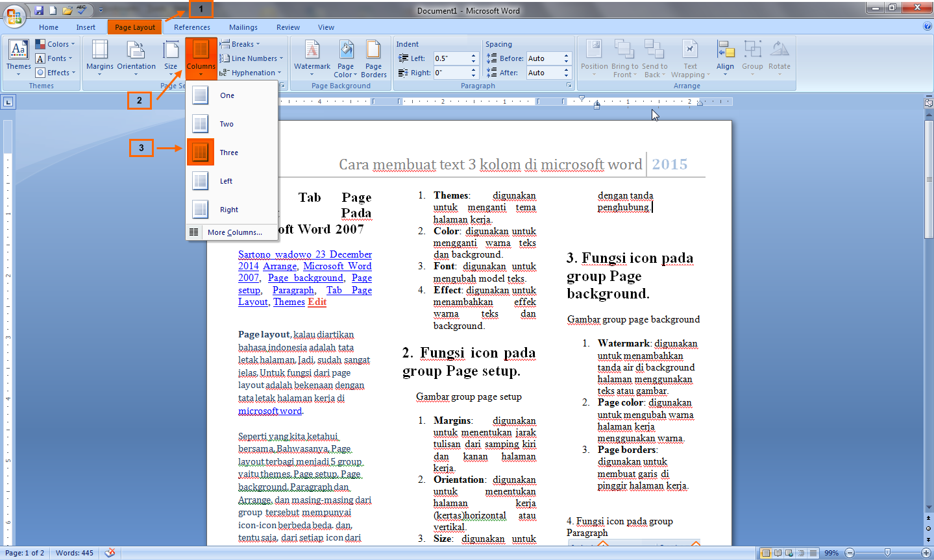Viewport: 934px width, 560px height.
Task: Open the Page Color palette
Action: point(346,58)
